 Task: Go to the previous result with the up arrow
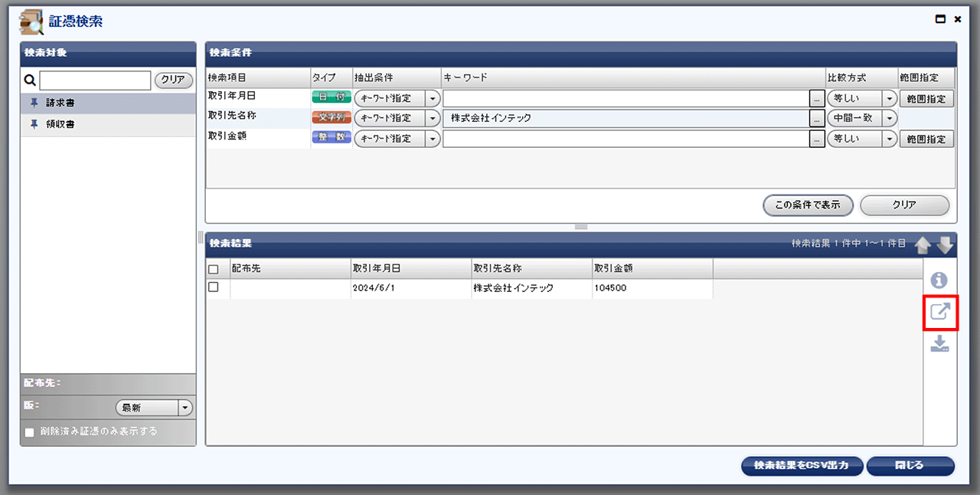click(923, 245)
